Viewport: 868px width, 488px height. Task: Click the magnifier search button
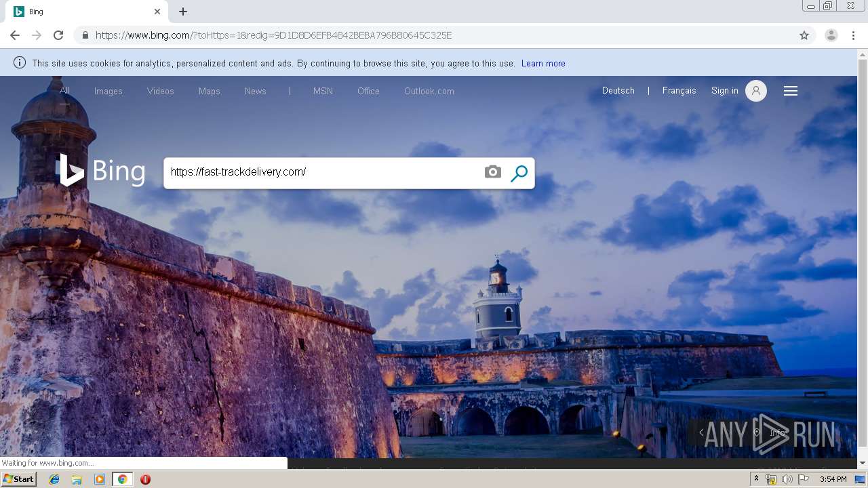[519, 173]
